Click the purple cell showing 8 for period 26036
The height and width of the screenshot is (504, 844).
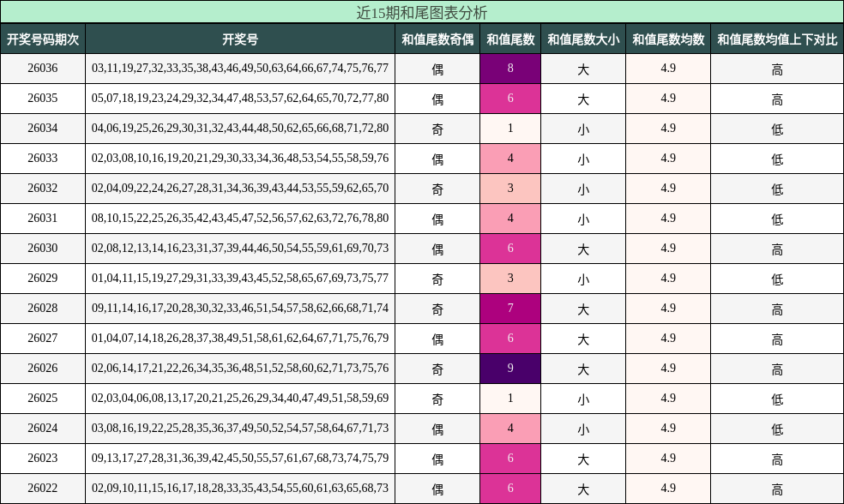click(x=510, y=67)
